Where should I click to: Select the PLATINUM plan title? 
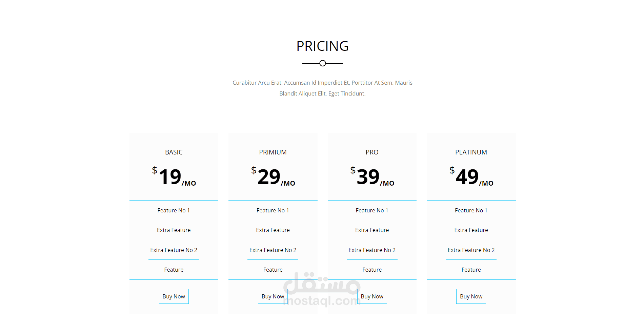point(471,152)
